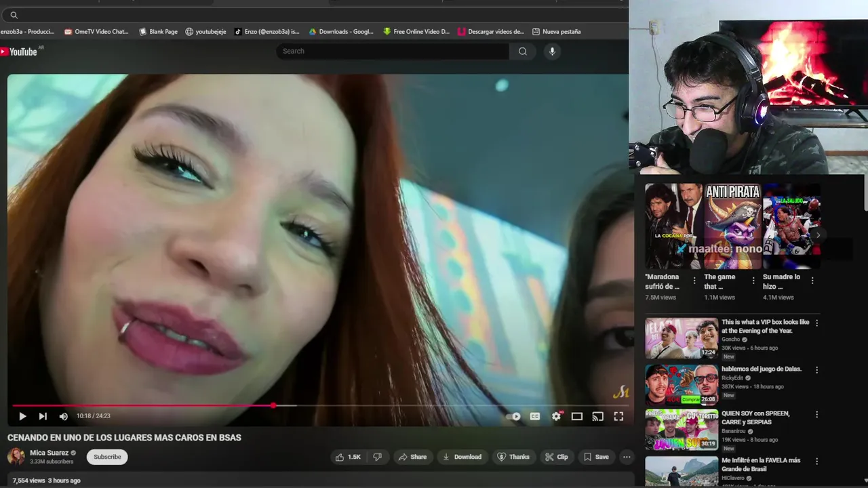Open the ANTI PIRATA short

(x=733, y=226)
